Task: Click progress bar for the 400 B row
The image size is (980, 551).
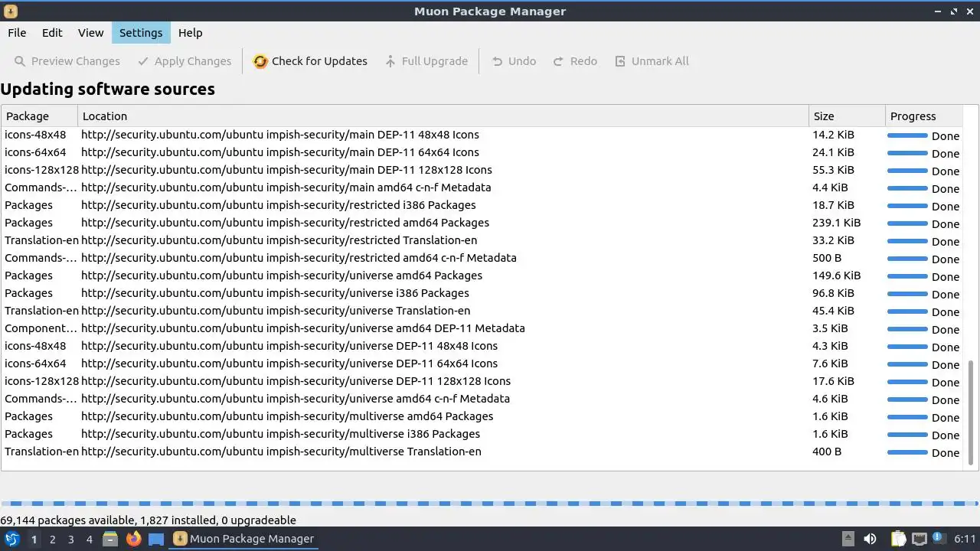Action: [x=907, y=452]
